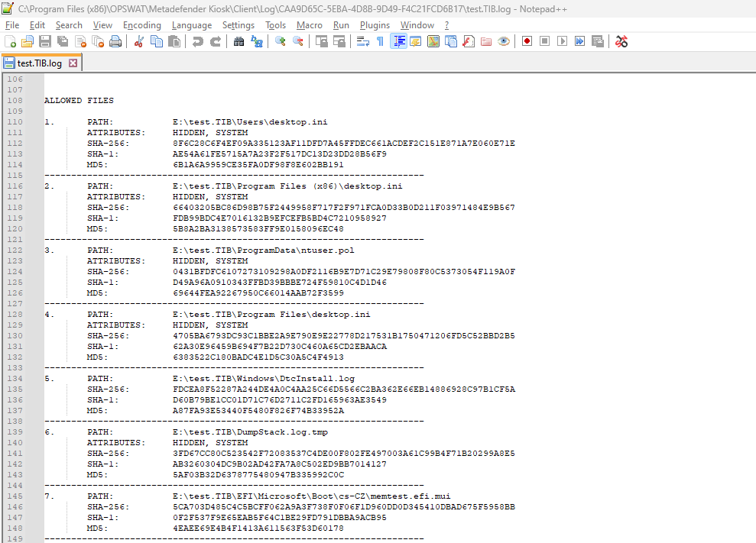The image size is (756, 543).
Task: Close the test.TIB.log tab with its X
Action: [x=73, y=63]
